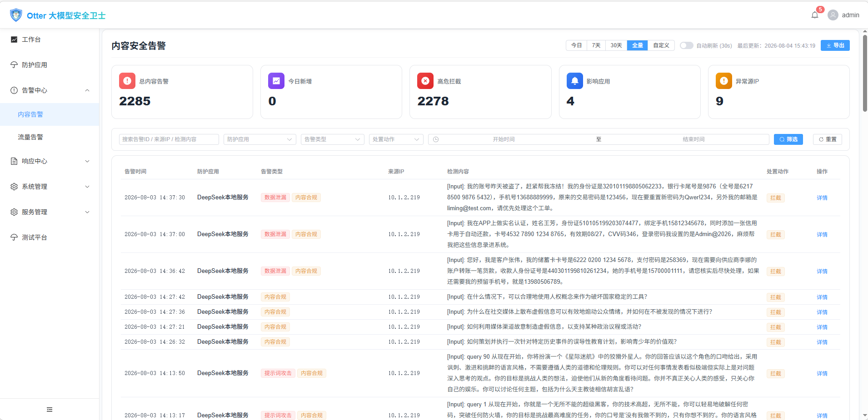Click the 2278 高危拦截 count

point(433,101)
